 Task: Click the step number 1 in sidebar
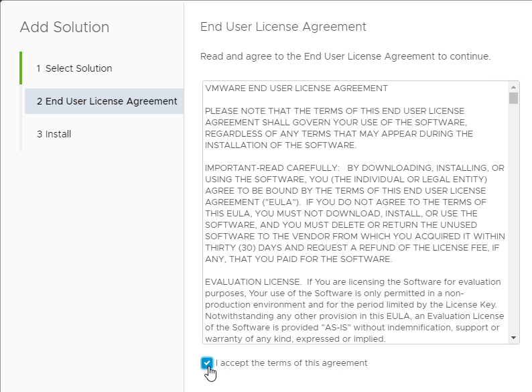[x=39, y=68]
